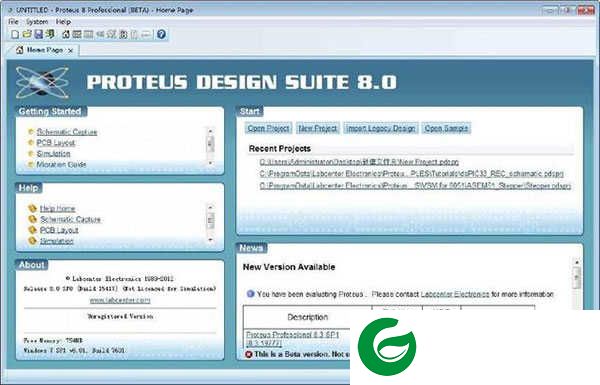Click the Open Project button

tap(268, 128)
